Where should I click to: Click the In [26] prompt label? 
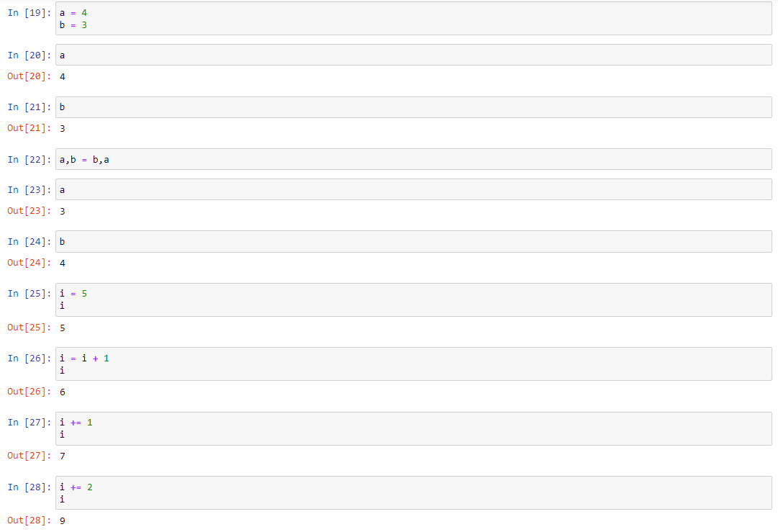click(x=30, y=358)
